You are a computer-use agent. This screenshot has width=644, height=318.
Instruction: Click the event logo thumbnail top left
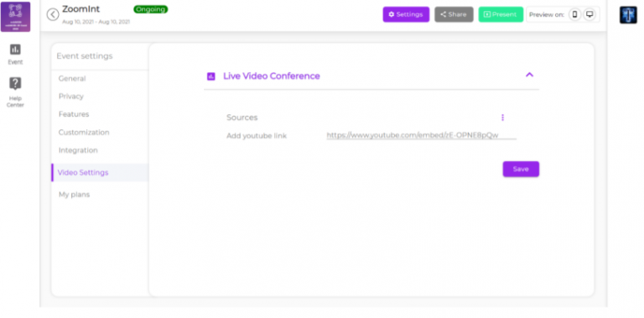coord(15,17)
